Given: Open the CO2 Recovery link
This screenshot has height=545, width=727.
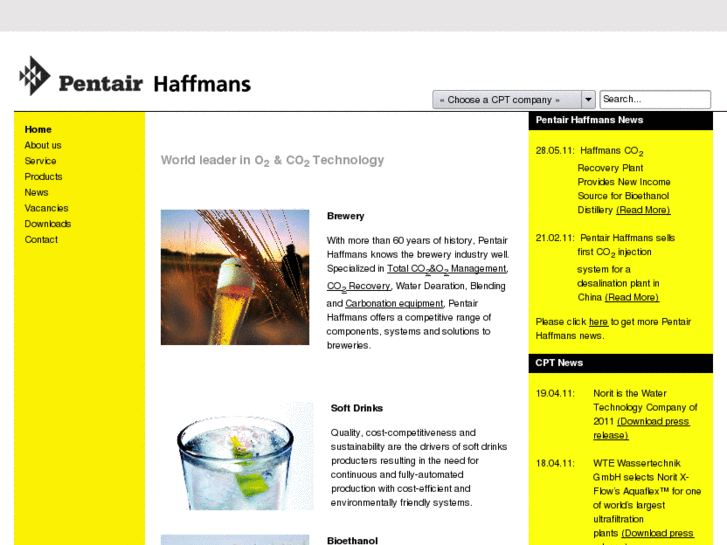Looking at the screenshot, I should [358, 287].
